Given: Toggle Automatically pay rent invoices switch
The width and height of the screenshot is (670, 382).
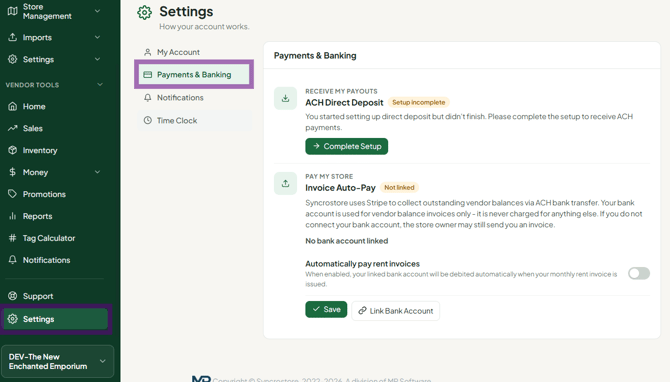Looking at the screenshot, I should (x=639, y=273).
